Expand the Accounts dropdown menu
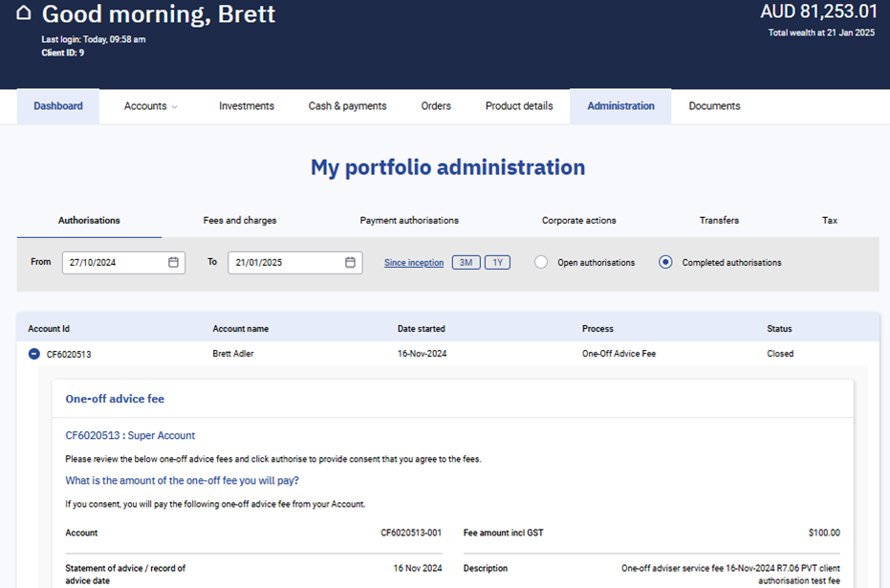This screenshot has width=890, height=588. tap(151, 106)
